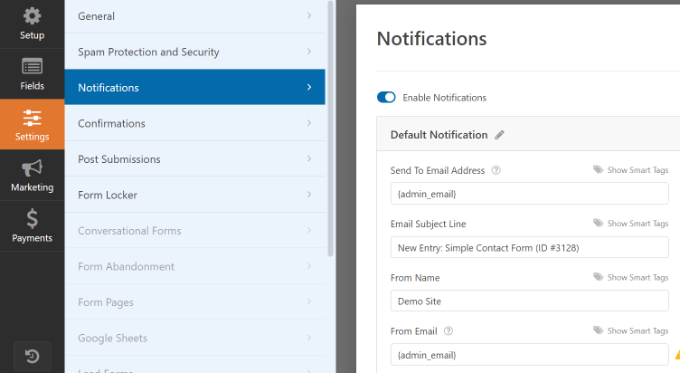This screenshot has width=680, height=373.
Task: Expand the Conversational Forms chevron
Action: pos(309,230)
